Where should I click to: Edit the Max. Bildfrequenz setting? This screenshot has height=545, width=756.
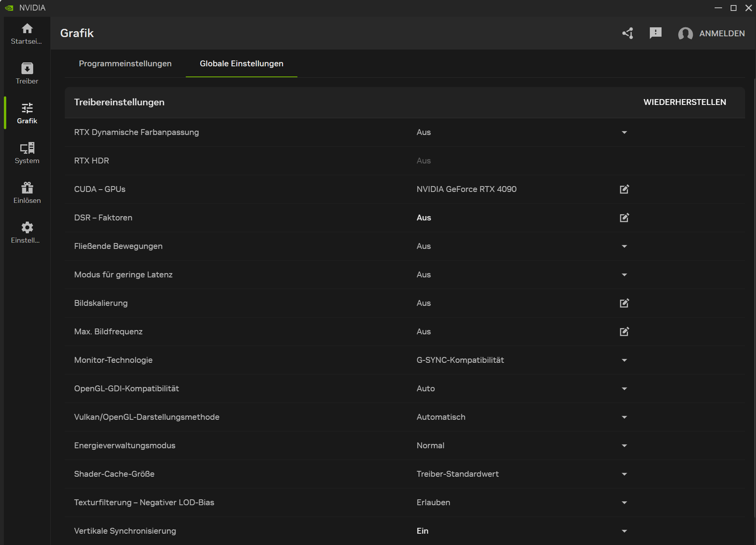tap(624, 332)
